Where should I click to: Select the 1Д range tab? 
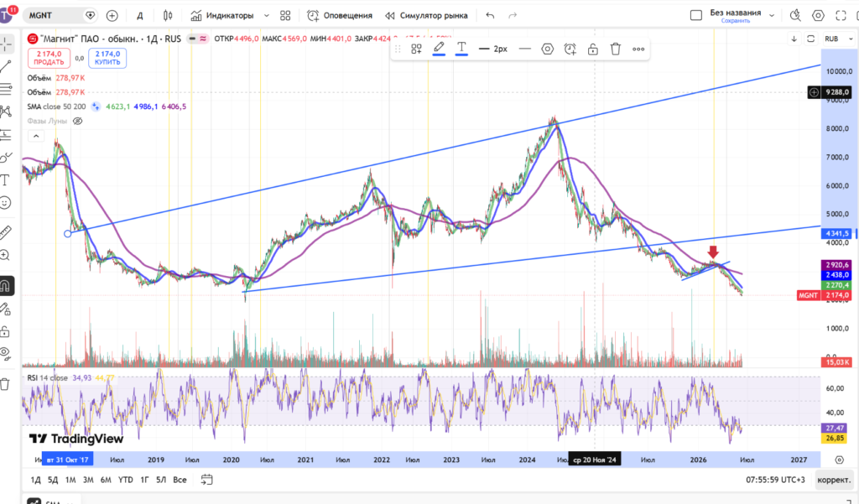coord(35,480)
